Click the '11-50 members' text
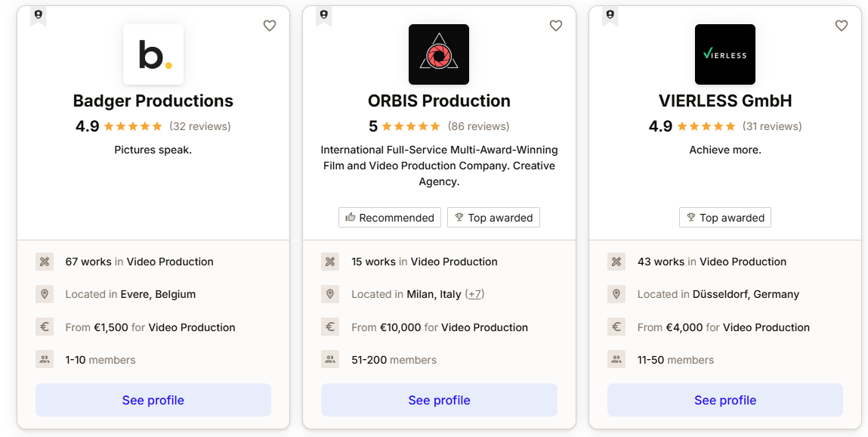This screenshot has height=437, width=868. (x=676, y=360)
